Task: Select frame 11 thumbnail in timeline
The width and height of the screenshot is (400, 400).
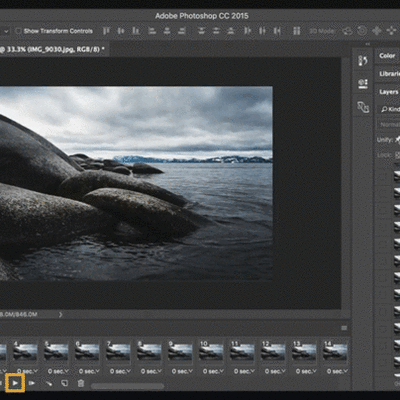Action: [242, 352]
